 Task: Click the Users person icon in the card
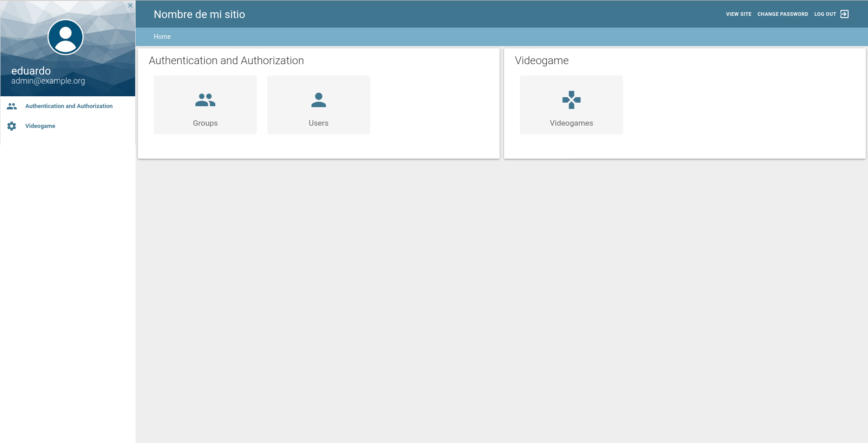coord(318,100)
